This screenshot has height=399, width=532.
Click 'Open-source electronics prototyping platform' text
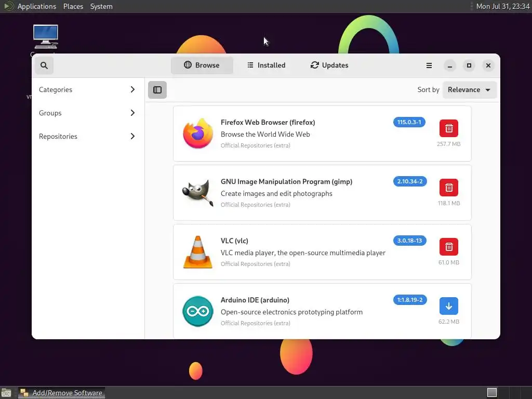point(291,312)
